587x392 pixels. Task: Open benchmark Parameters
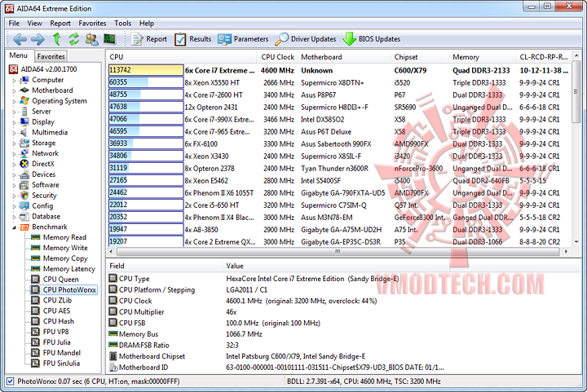point(243,39)
